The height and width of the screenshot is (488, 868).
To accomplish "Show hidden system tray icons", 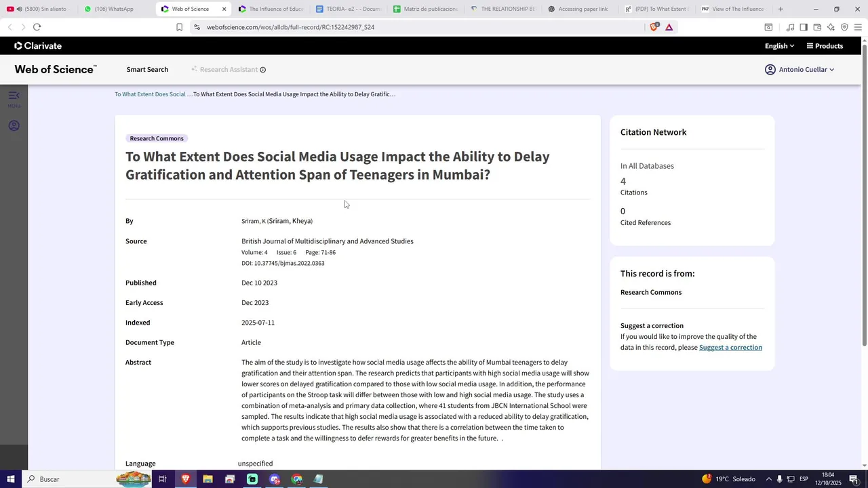I will [x=768, y=479].
